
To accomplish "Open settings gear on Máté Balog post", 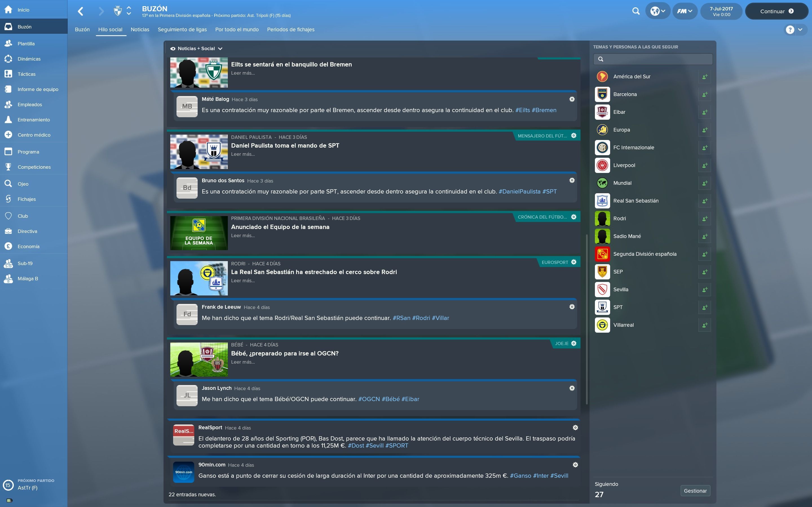I will (572, 99).
